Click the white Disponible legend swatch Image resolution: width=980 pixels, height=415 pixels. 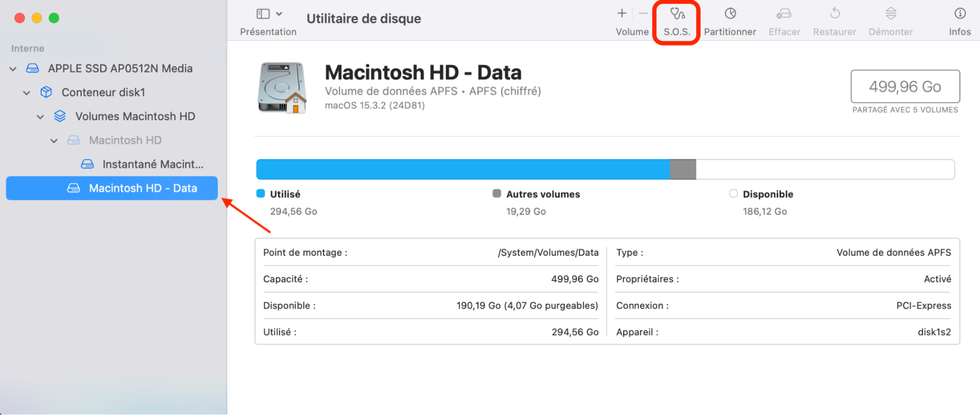733,194
